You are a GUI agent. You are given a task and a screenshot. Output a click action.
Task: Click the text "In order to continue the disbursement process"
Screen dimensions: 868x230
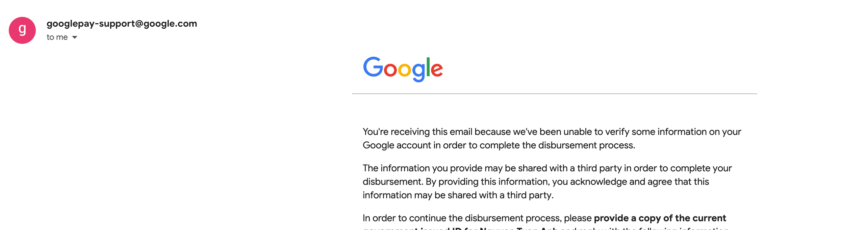(477, 218)
